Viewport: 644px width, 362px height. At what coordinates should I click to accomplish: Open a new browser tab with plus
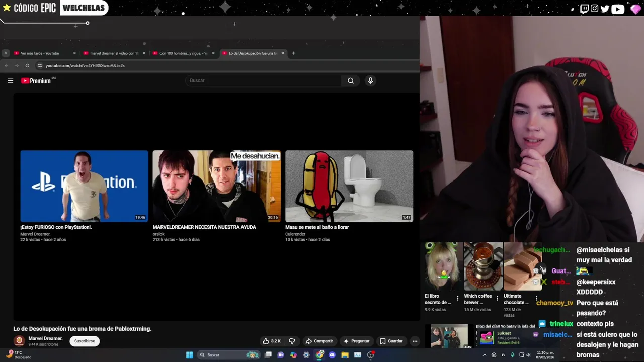click(x=293, y=53)
